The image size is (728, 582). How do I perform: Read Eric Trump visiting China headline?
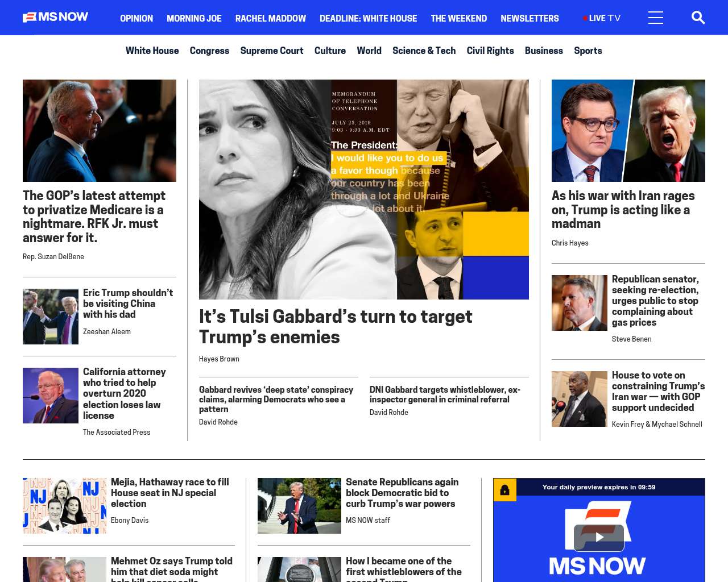[128, 304]
